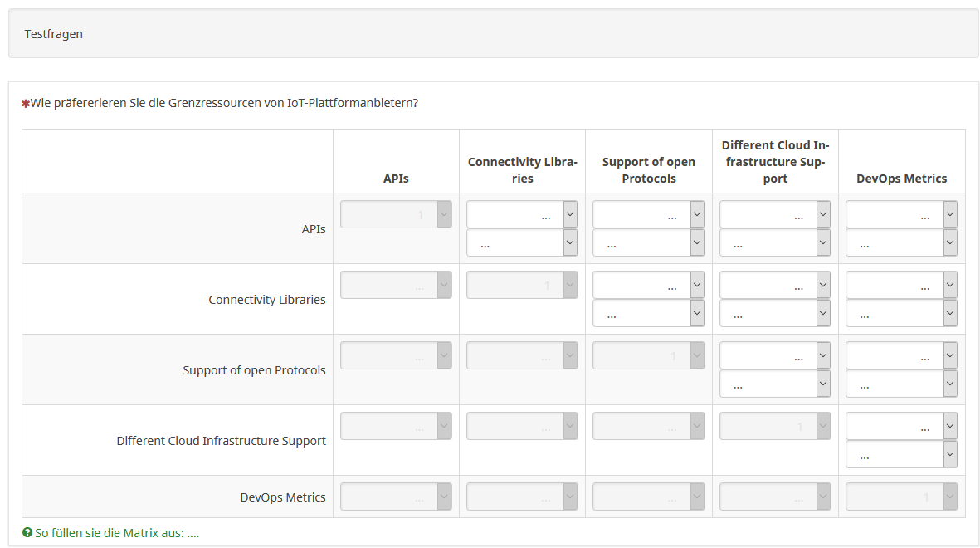Open upper dropdown in Support of open Protocols row, DevOps column
This screenshot has height=548, width=980.
[x=901, y=355]
